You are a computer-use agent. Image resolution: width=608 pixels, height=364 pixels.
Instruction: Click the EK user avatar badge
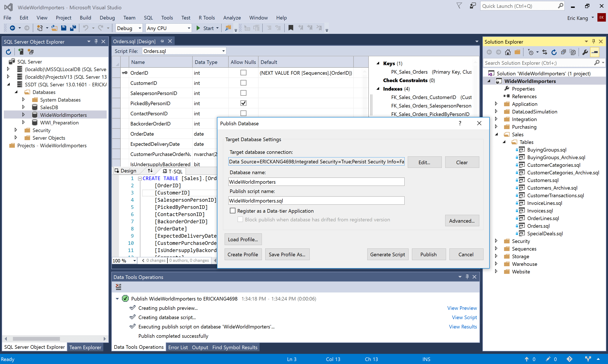tap(601, 18)
